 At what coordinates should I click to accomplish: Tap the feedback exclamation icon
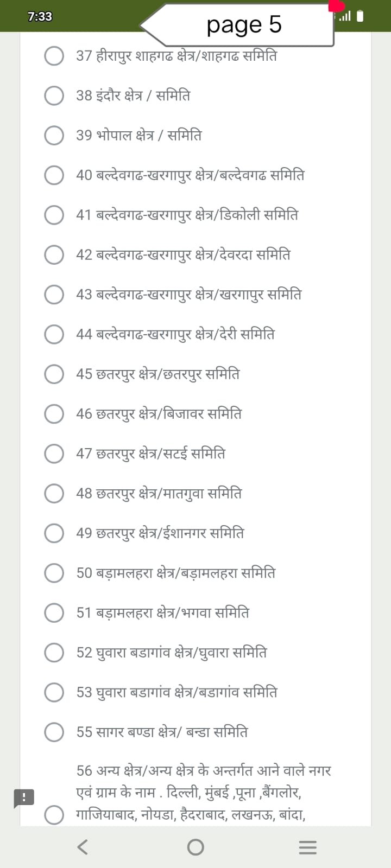24,797
